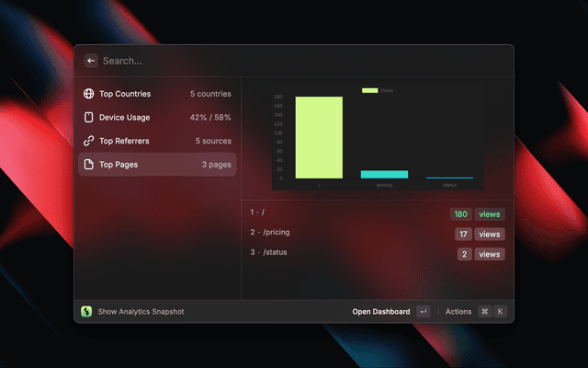Click the green analytics extension icon
588x368 pixels.
coord(86,312)
